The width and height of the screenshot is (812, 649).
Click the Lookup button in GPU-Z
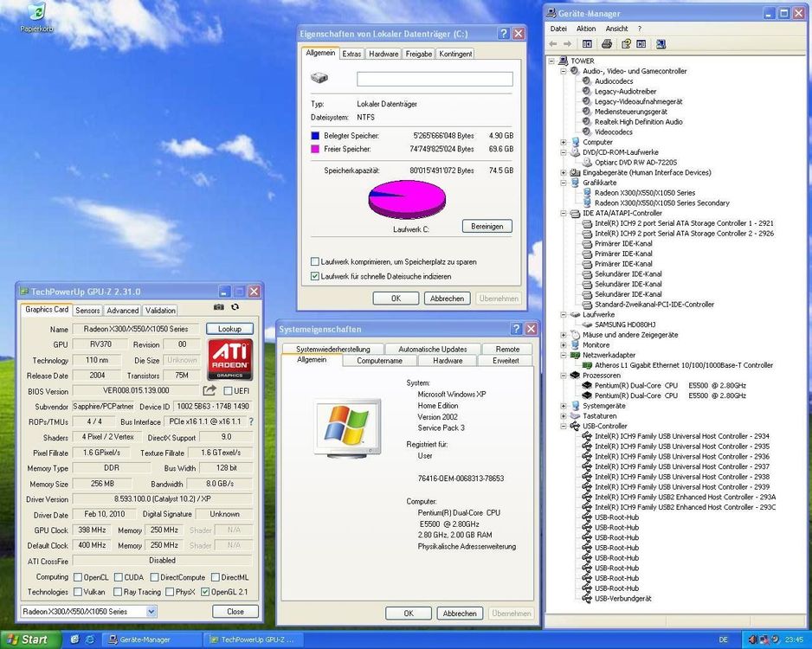(x=229, y=328)
